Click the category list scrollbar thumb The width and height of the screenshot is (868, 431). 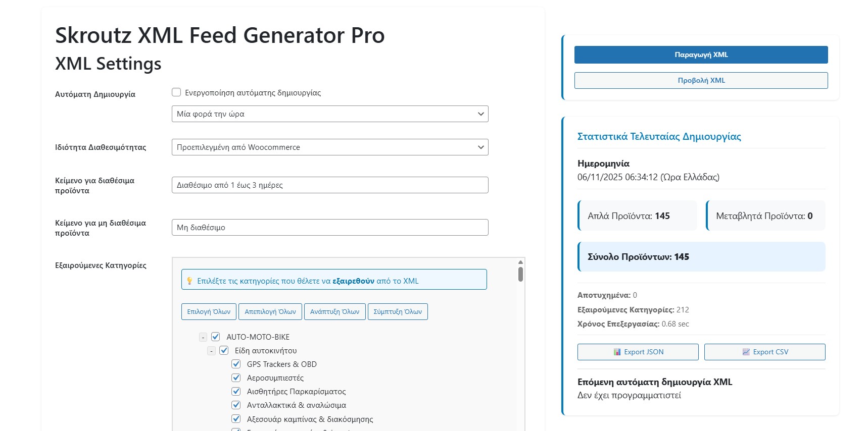point(520,274)
